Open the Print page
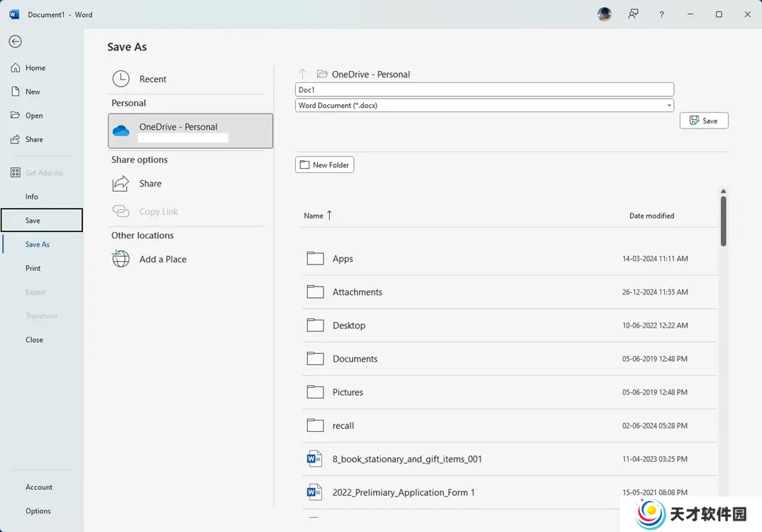This screenshot has width=762, height=532. [33, 268]
